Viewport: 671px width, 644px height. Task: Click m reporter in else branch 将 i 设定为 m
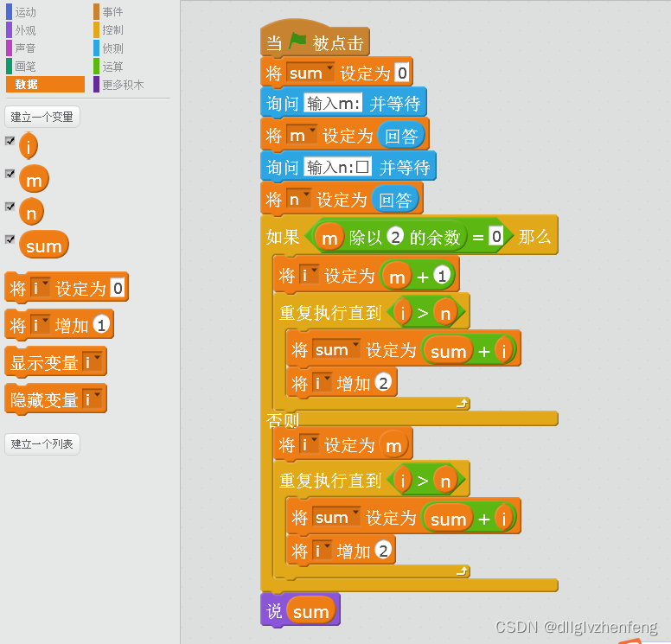pyautogui.click(x=393, y=446)
